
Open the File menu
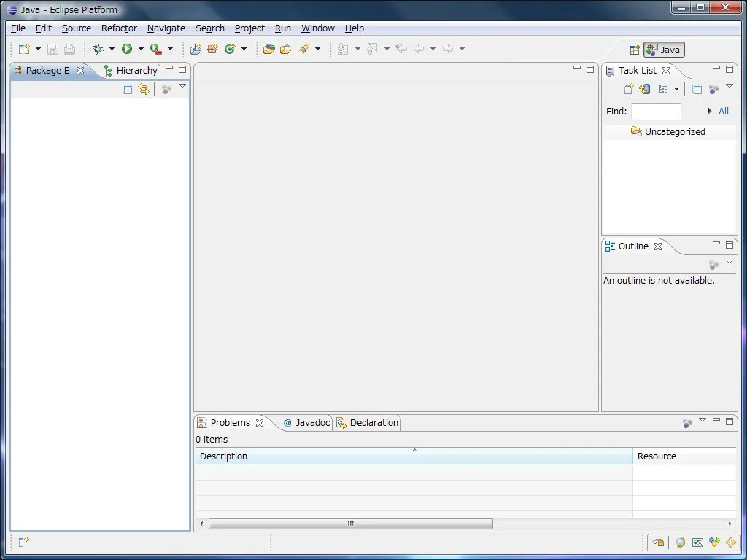click(18, 28)
